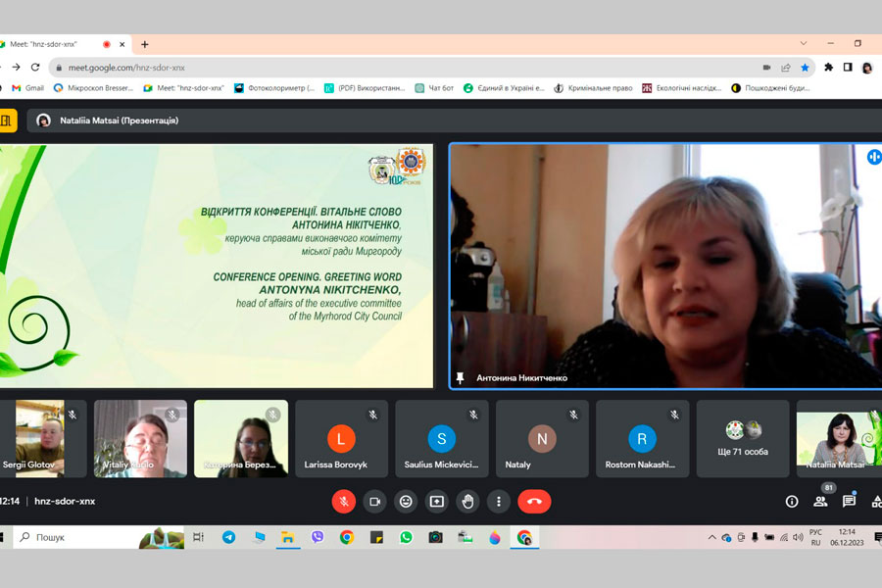The height and width of the screenshot is (588, 882).
Task: Open Viber from the taskbar
Action: [318, 537]
